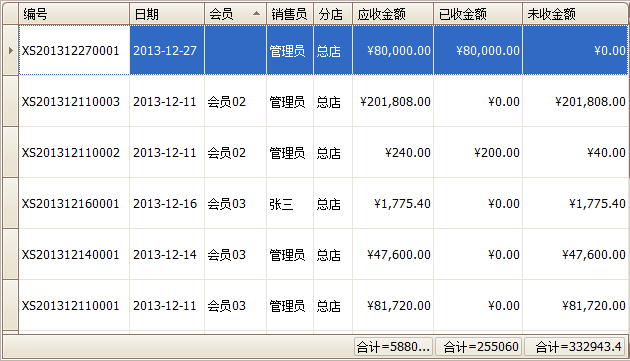Sort by the 销售员 column header
The height and width of the screenshot is (361, 630).
(x=290, y=14)
